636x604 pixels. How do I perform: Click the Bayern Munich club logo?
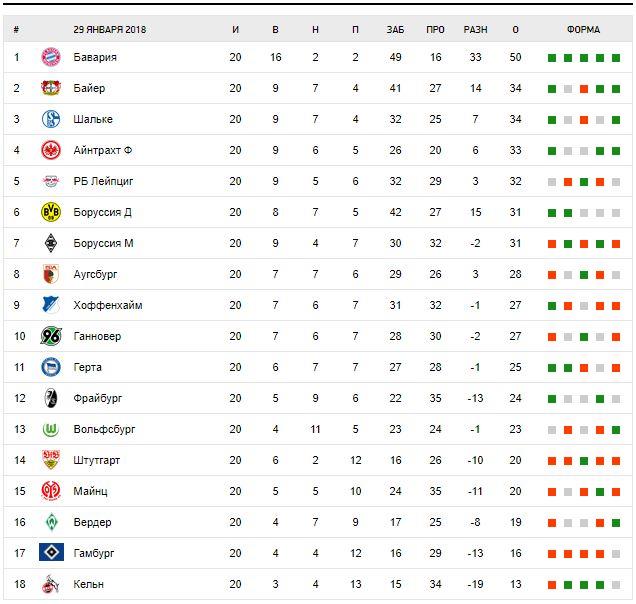[x=51, y=57]
